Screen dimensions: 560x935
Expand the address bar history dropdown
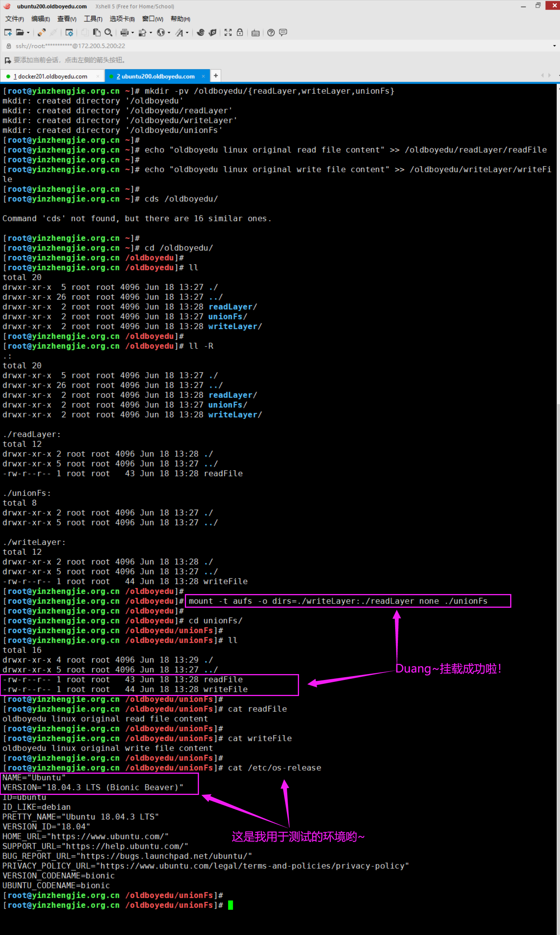click(554, 46)
